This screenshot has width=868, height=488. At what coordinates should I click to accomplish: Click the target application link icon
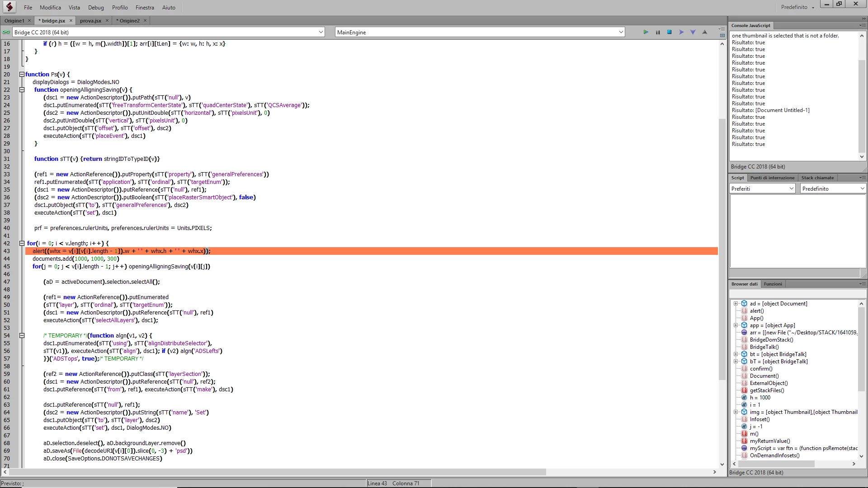tap(6, 32)
